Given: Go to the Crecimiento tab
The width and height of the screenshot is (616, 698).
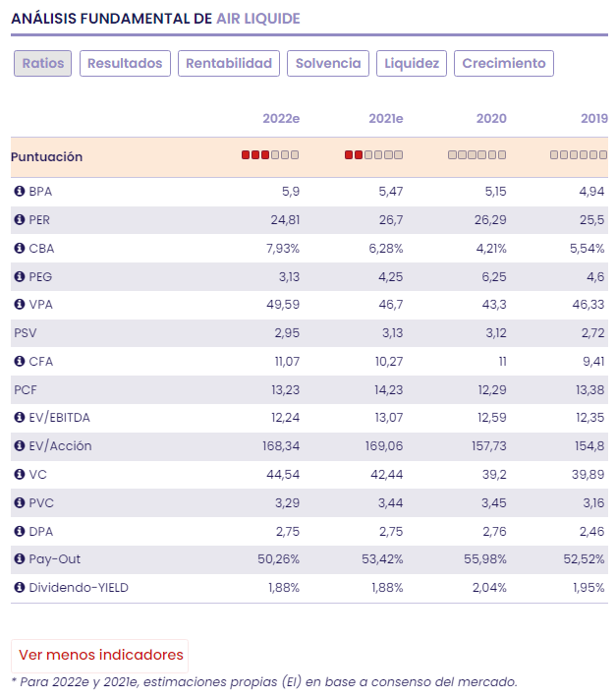Looking at the screenshot, I should coord(504,64).
